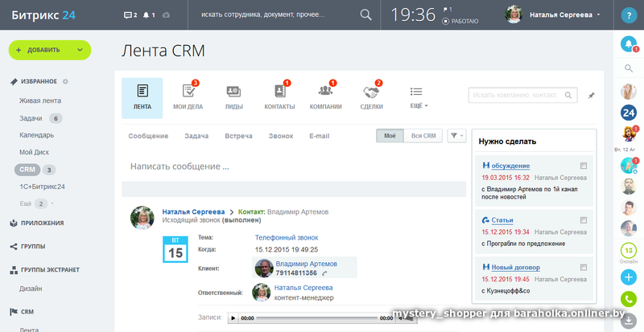Open Телефонный звонок topic link
Image resolution: width=644 pixels, height=332 pixels.
[287, 238]
